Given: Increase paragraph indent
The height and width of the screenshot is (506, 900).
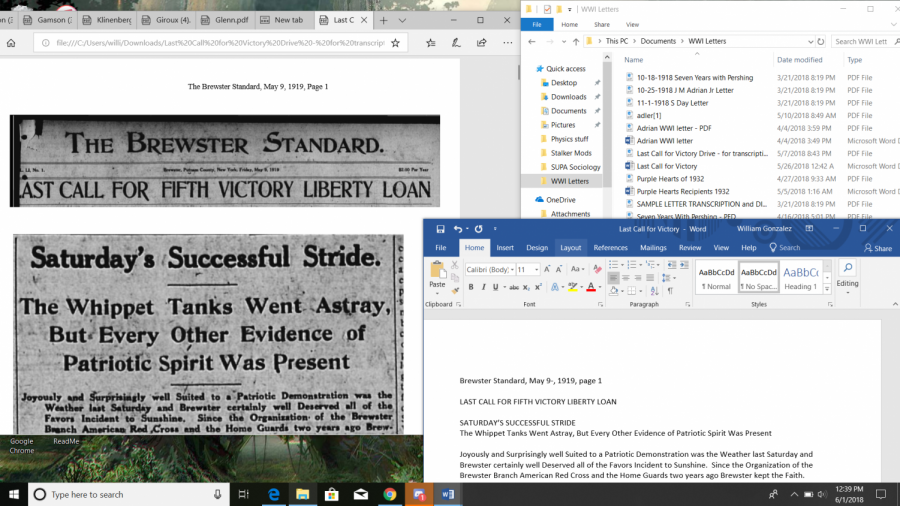Looking at the screenshot, I should 684,264.
